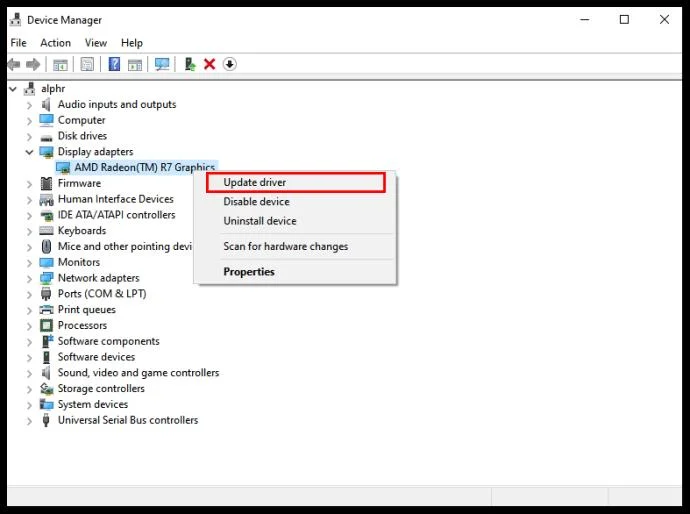Click the alphr computer root icon
Image resolution: width=690 pixels, height=514 pixels.
(x=29, y=89)
